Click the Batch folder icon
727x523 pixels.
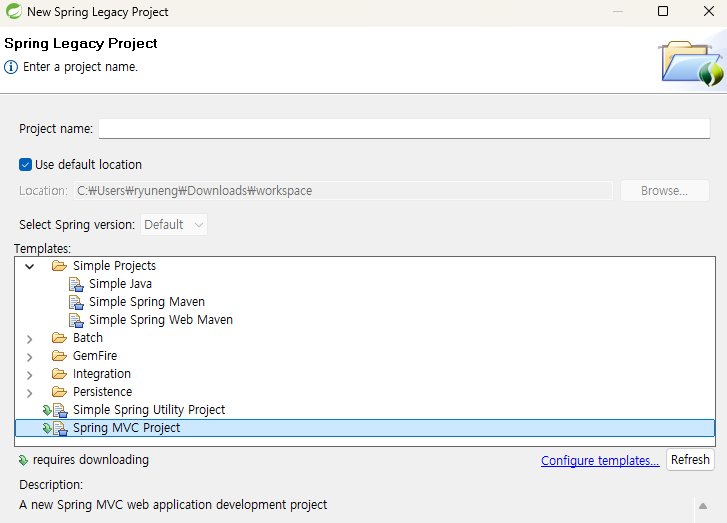[59, 338]
